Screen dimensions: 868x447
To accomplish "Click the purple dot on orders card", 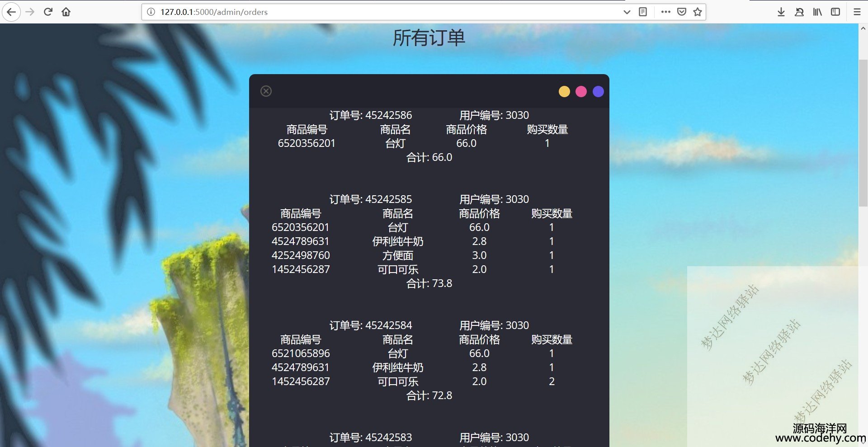I will [598, 92].
